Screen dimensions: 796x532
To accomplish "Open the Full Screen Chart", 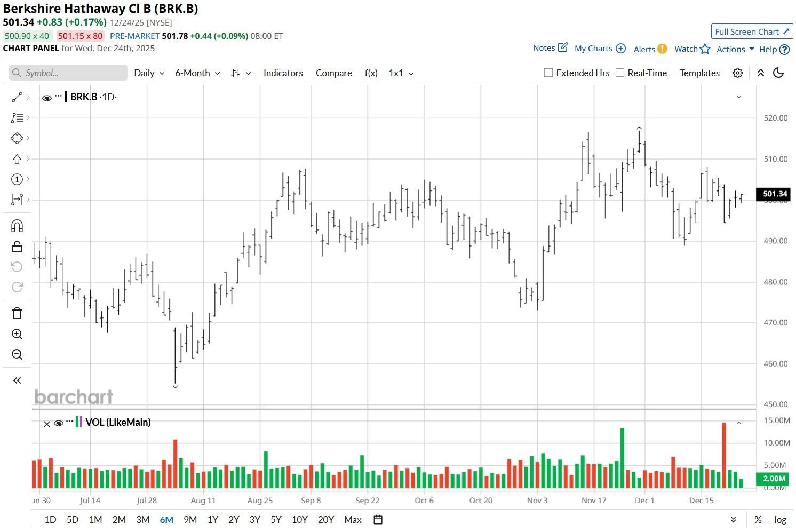I will pyautogui.click(x=752, y=31).
